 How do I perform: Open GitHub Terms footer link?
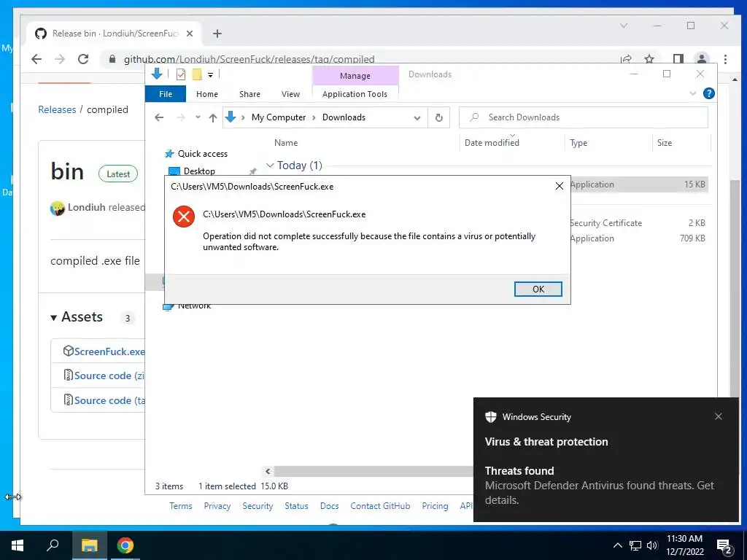[181, 506]
